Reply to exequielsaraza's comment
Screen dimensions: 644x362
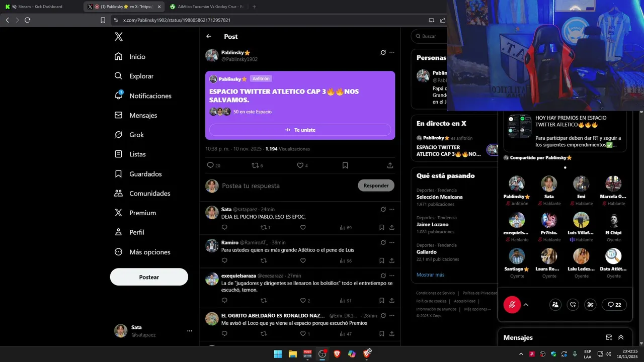pos(224,300)
